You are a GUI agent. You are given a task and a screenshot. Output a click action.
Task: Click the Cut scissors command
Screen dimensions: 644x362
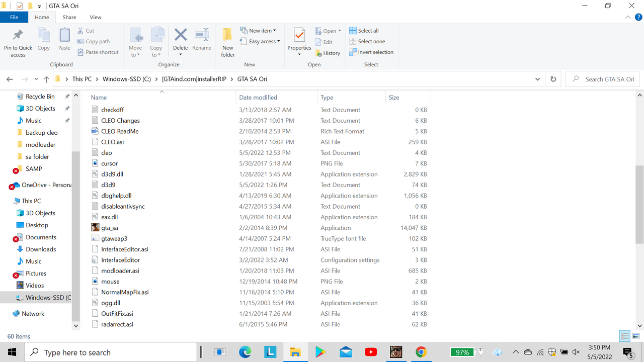click(x=86, y=31)
